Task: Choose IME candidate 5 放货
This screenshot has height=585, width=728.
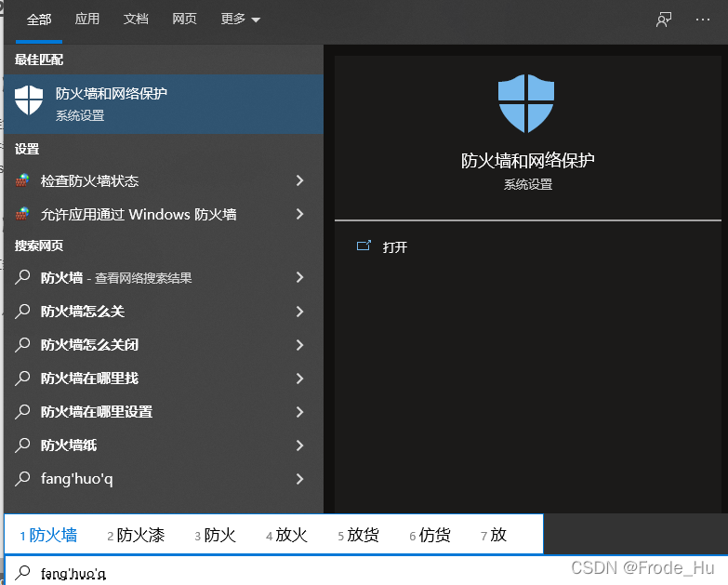Action: click(x=358, y=535)
